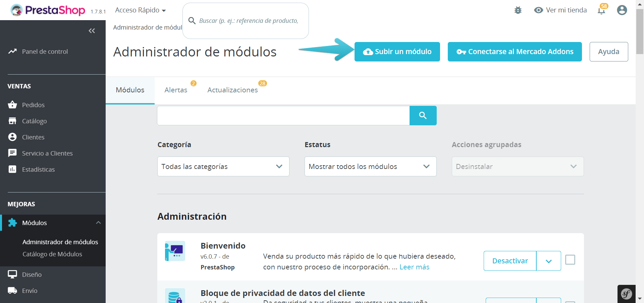Open the Envío sidebar menu
The image size is (644, 303).
[30, 291]
